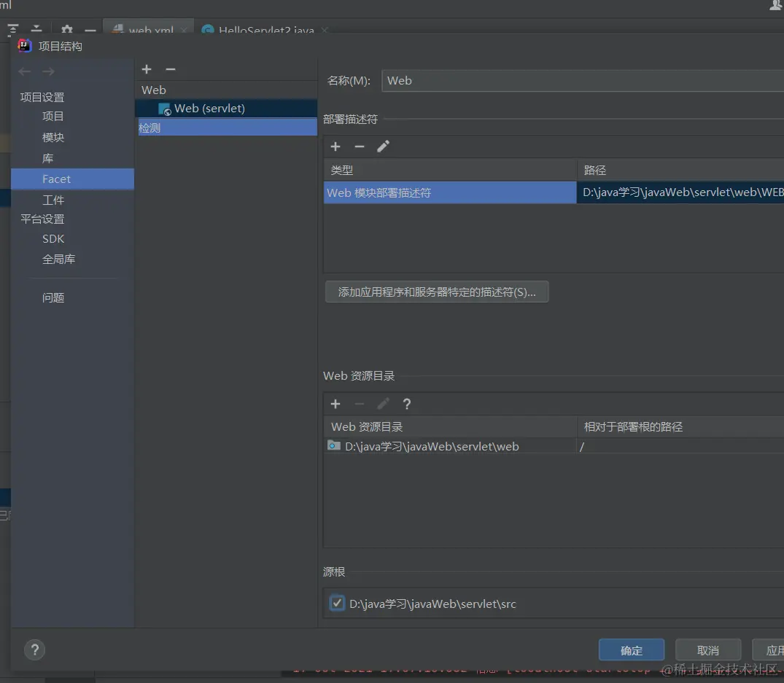784x683 pixels.
Task: Select Web (servlet) facet in tree
Action: (x=226, y=109)
